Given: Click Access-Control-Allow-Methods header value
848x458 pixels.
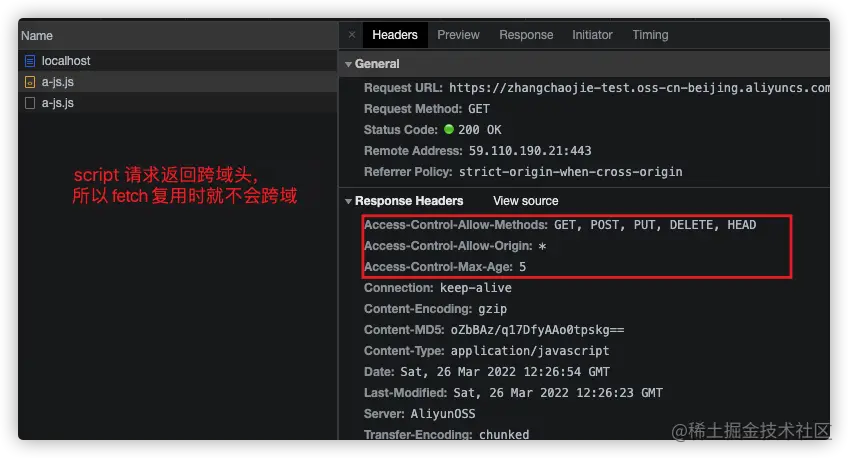Looking at the screenshot, I should pyautogui.click(x=655, y=225).
